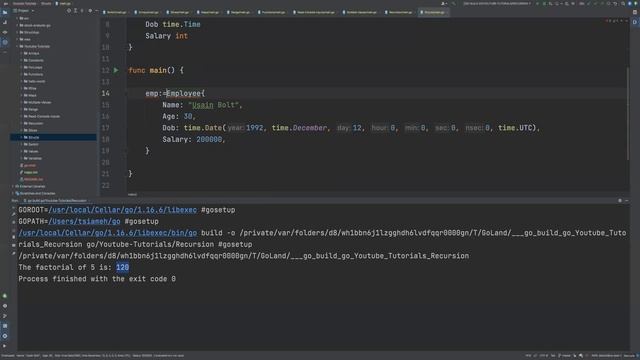Place cursor on Salary: 200000 line
This screenshot has height=360, width=640.
click(x=194, y=139)
